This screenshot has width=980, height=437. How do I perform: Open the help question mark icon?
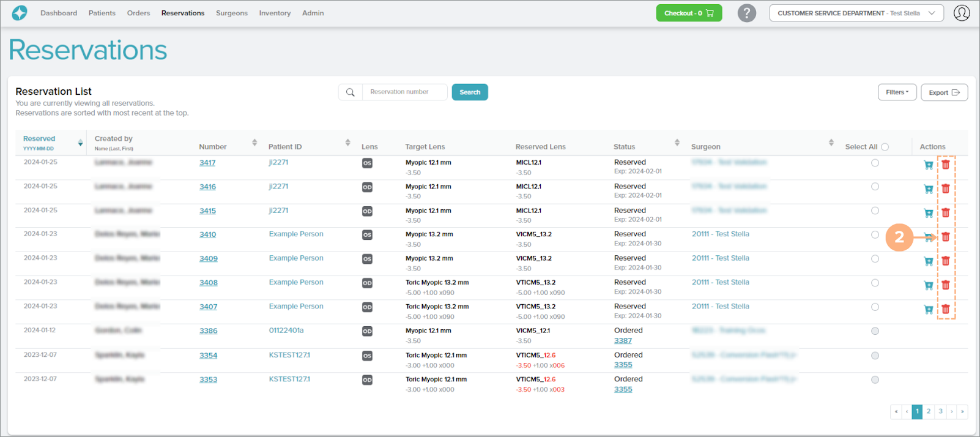point(746,13)
